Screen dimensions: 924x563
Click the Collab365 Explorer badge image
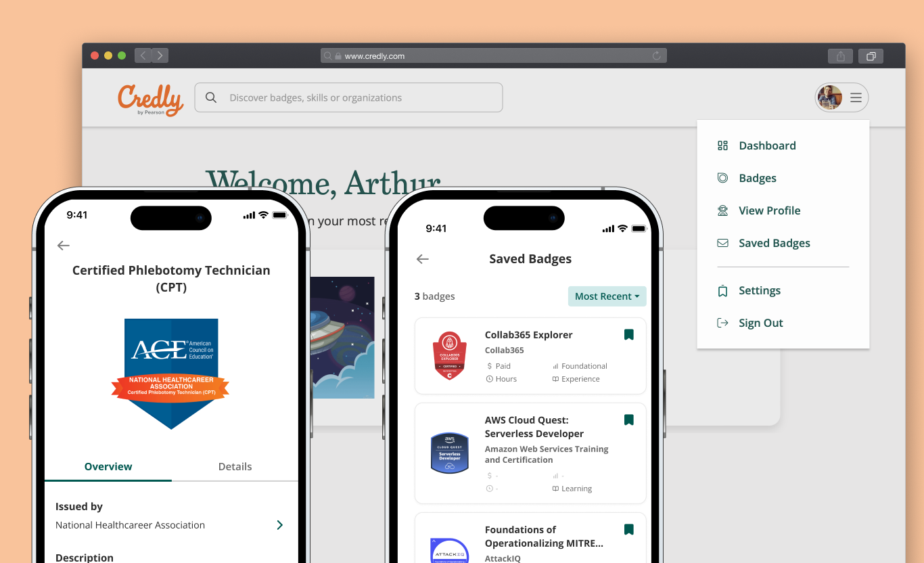point(450,356)
